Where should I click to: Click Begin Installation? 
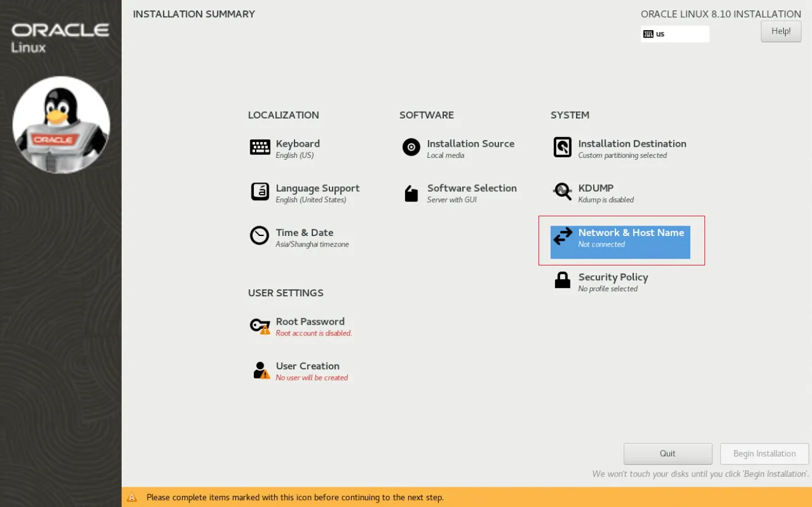pyautogui.click(x=764, y=454)
